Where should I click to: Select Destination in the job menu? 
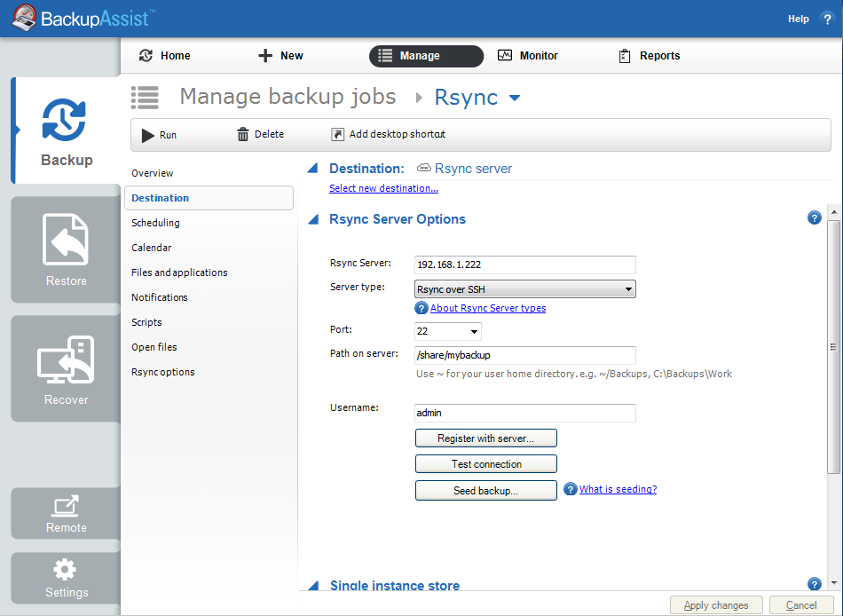point(209,198)
